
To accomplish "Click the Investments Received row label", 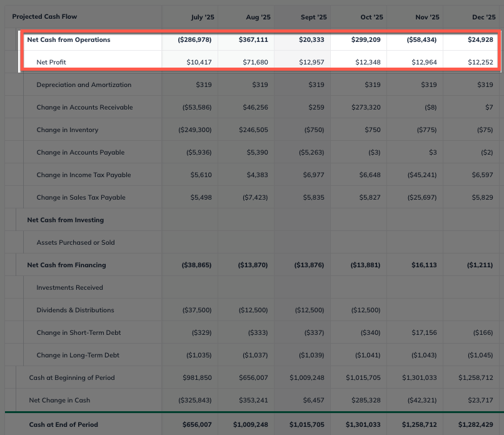I will click(70, 287).
